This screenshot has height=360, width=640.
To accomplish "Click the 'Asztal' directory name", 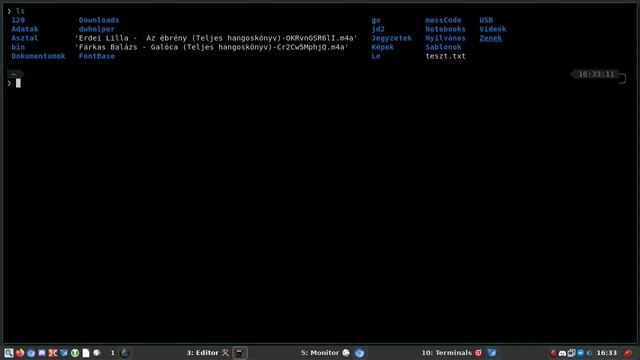I will [25, 38].
